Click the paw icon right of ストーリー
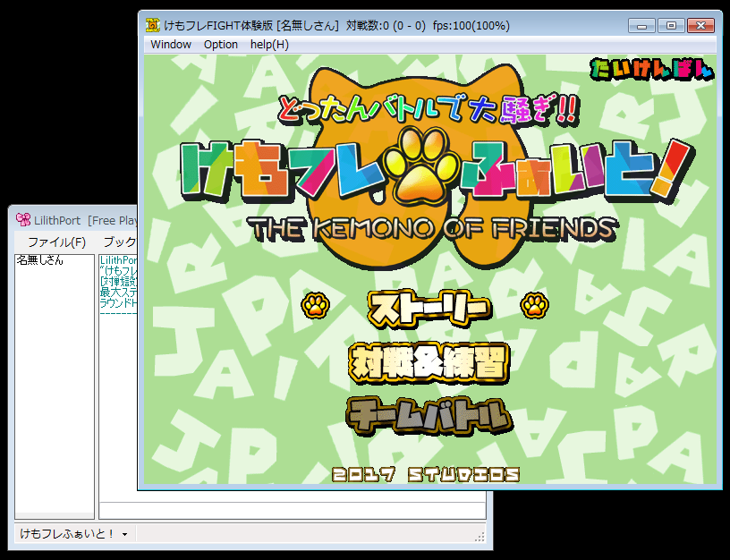This screenshot has width=730, height=560. coord(534,305)
